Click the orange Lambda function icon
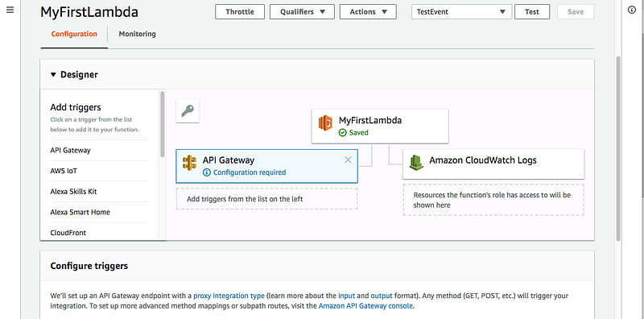Viewport: 644px width, 319px height. pyautogui.click(x=326, y=123)
